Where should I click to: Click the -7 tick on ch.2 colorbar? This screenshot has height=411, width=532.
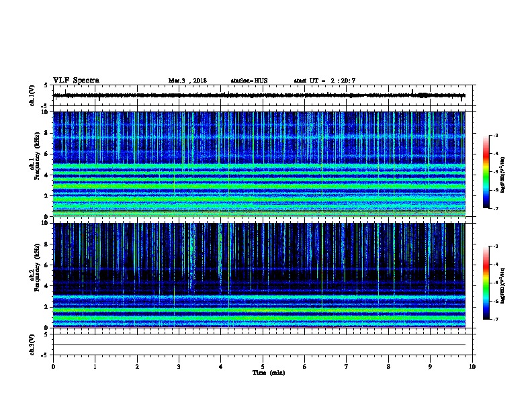(495, 319)
